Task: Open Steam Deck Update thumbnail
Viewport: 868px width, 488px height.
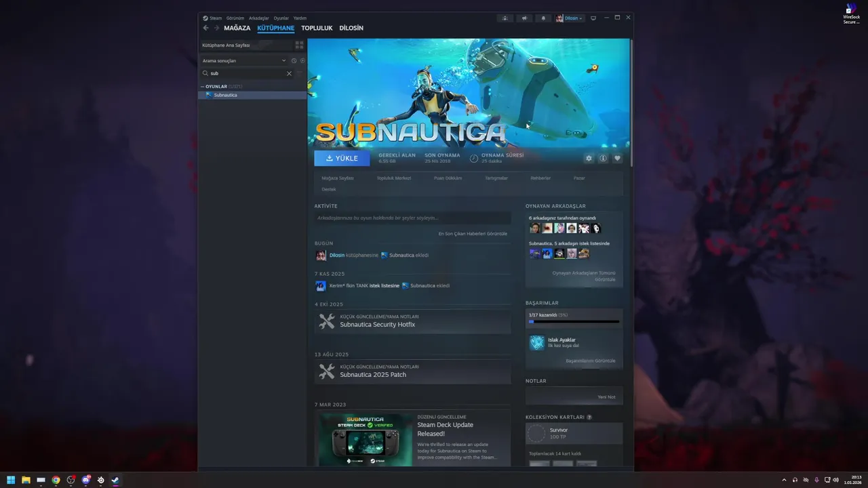Action: 366,440
